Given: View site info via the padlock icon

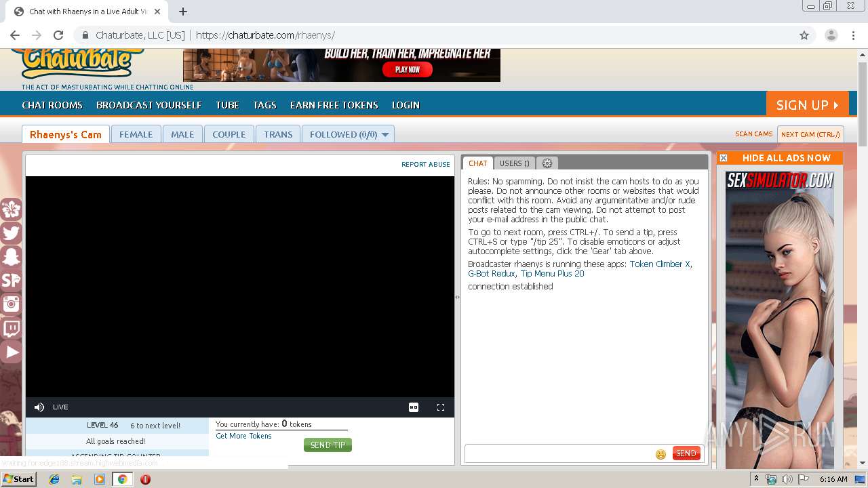Looking at the screenshot, I should (85, 35).
